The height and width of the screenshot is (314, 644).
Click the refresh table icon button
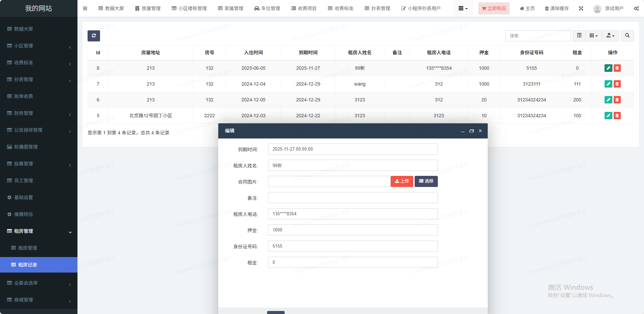[x=94, y=36]
